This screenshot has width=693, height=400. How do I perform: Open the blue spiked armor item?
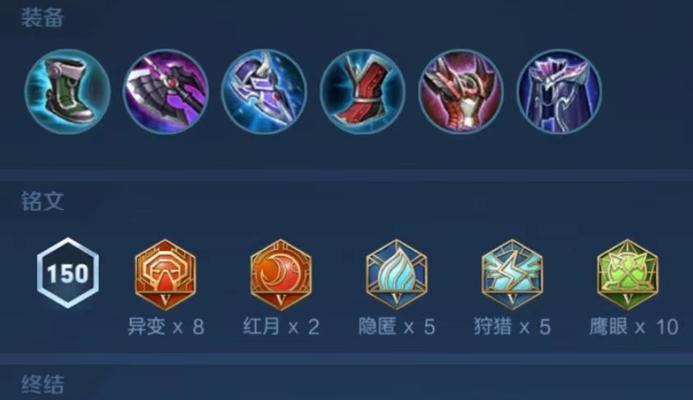(264, 91)
